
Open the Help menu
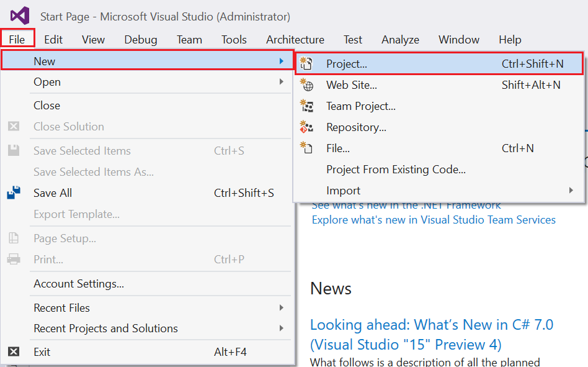tap(510, 39)
